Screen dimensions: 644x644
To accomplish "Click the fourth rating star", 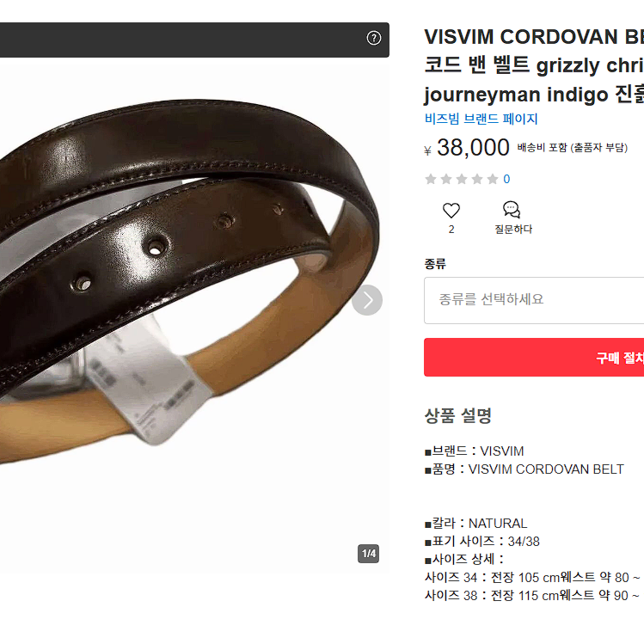I will 477,179.
